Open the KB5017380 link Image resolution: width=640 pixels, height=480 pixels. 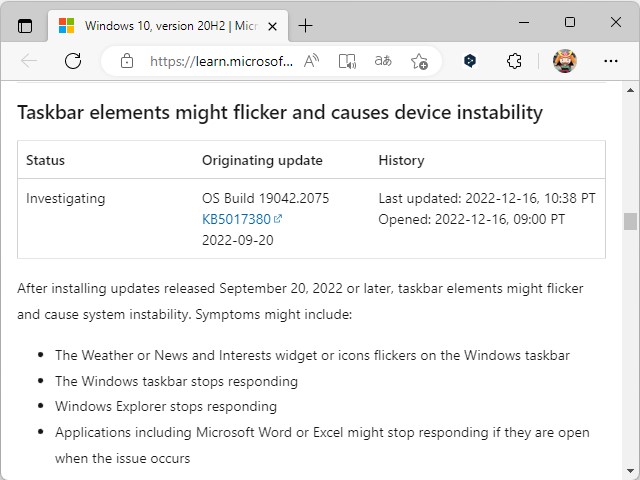236,219
